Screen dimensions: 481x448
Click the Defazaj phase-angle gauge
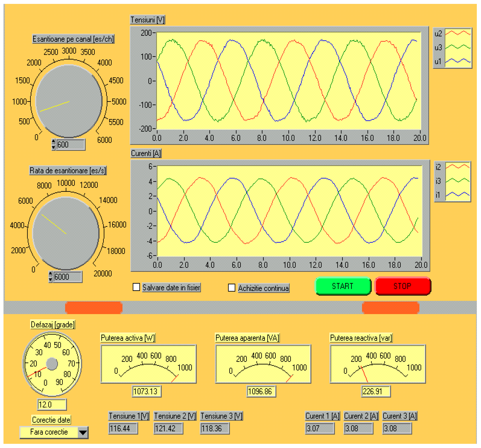52,364
